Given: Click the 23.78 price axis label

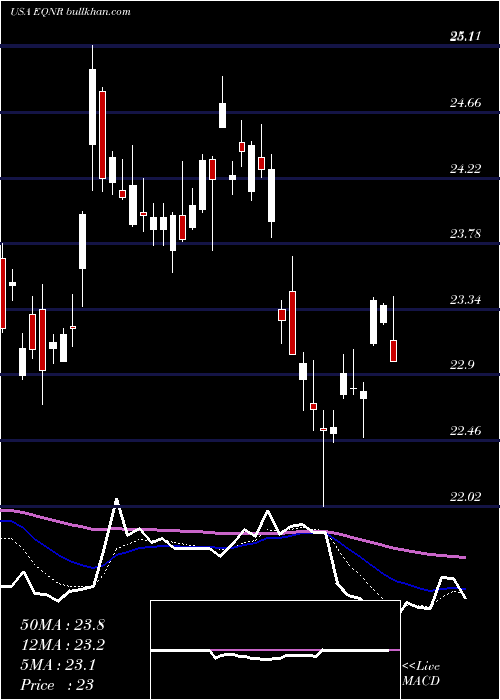Looking at the screenshot, I should [x=466, y=234].
